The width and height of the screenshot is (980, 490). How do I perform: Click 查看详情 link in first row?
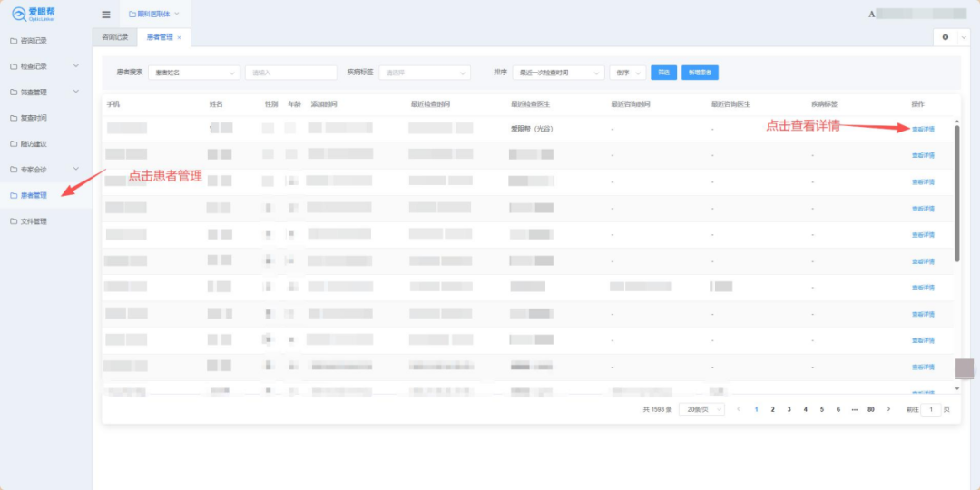click(922, 130)
